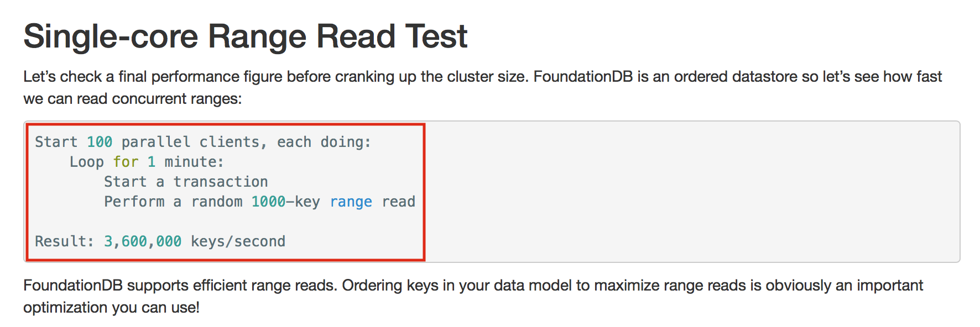The image size is (980, 327).
Task: Click the "for" keyword in the Loop line
Action: [126, 162]
